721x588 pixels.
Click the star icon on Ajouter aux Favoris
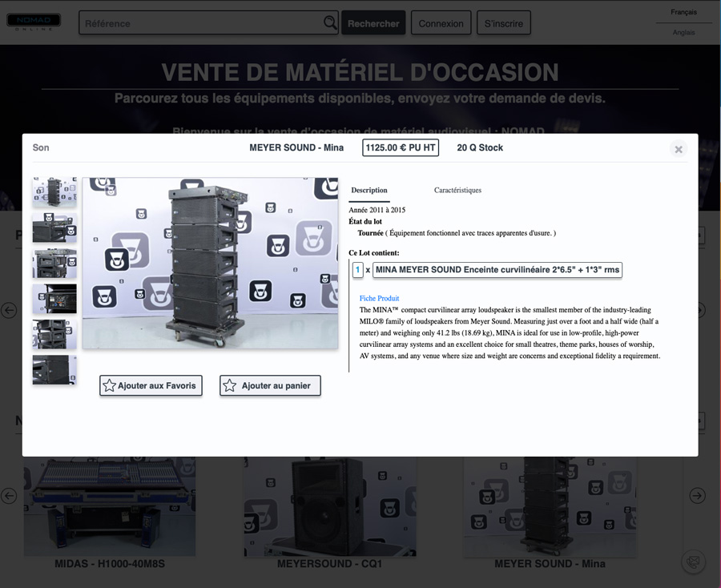tap(109, 385)
